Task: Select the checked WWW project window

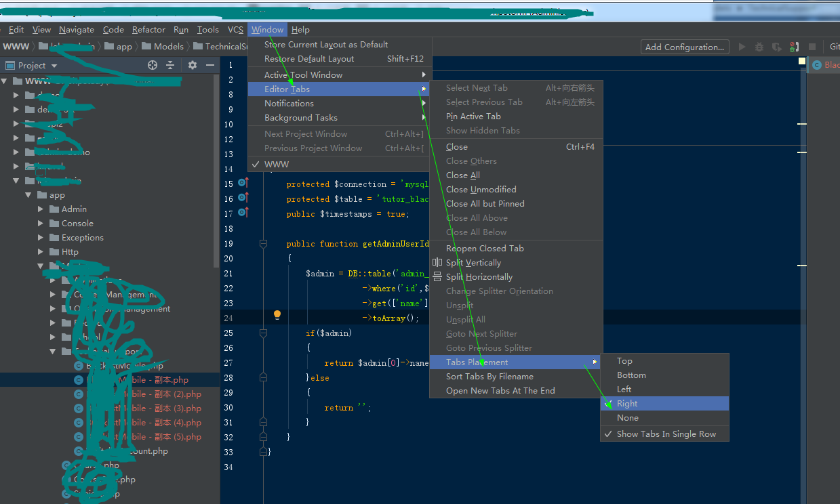Action: pos(339,165)
